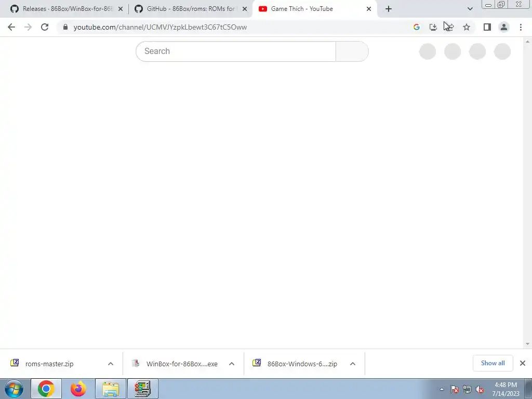Screen dimensions: 532x399
Task: Click Show all downloads
Action: point(493,363)
